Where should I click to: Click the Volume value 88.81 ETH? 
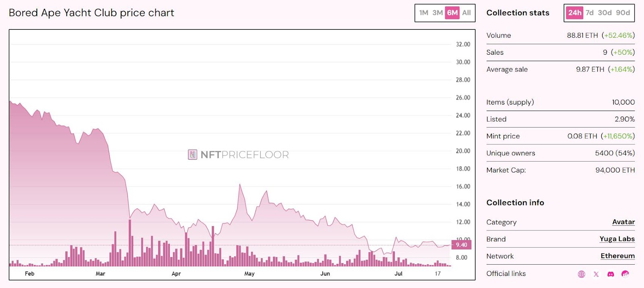click(582, 35)
